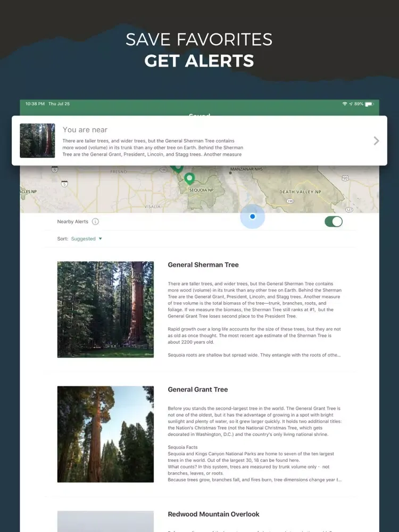Open the Sort Suggested dropdown
Screen dimensions: 399x532
tap(86, 239)
